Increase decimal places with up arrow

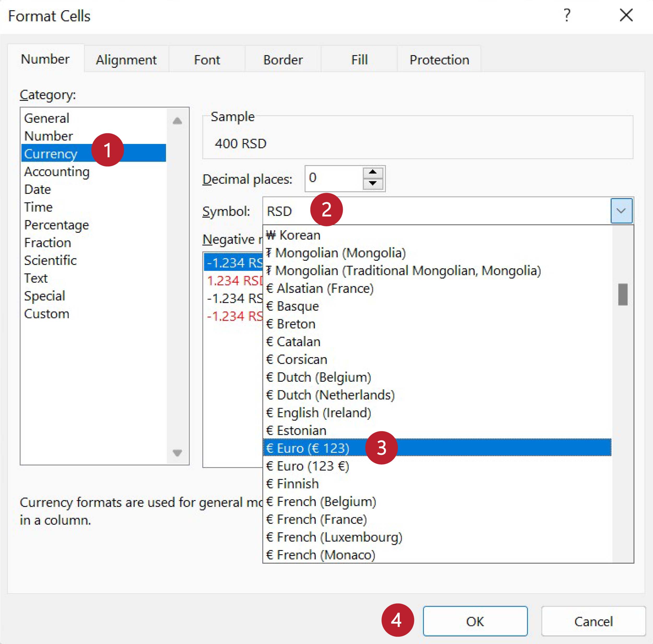pyautogui.click(x=373, y=172)
